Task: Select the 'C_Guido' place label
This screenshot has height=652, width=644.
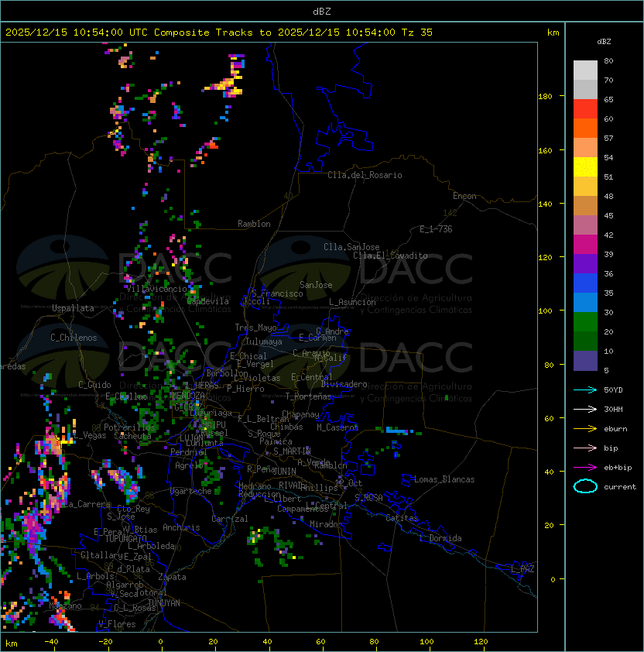Action: click(94, 385)
